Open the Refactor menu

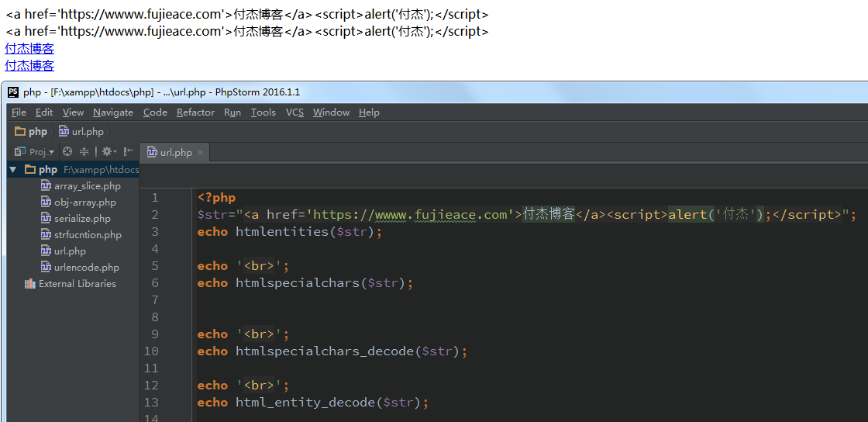[x=195, y=112]
